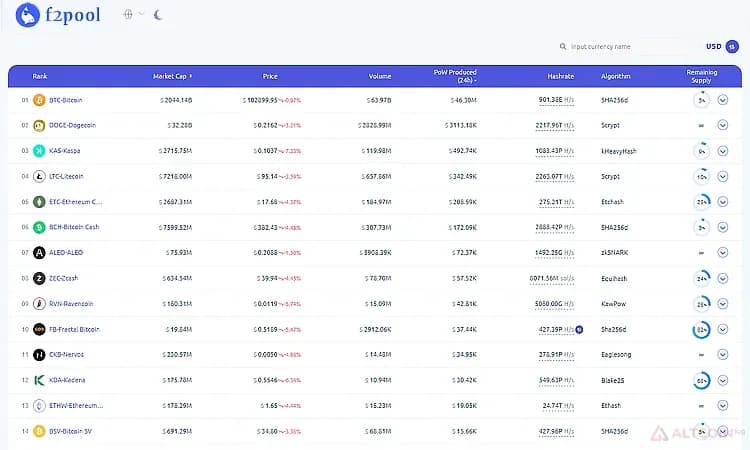Expand the LTC-Litecoin row details
750x450 pixels.
click(723, 176)
